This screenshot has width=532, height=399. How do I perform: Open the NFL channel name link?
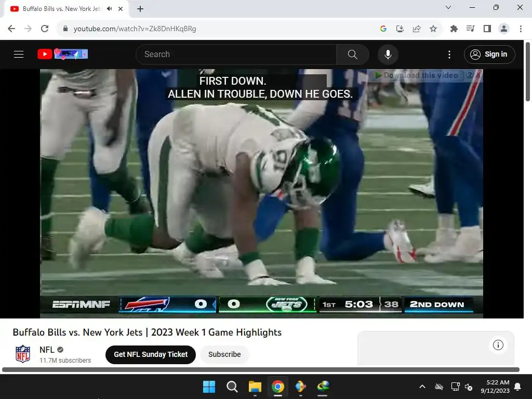(x=47, y=350)
